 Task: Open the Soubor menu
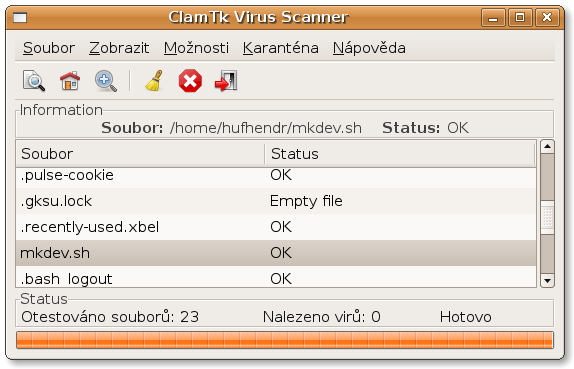coord(49,48)
